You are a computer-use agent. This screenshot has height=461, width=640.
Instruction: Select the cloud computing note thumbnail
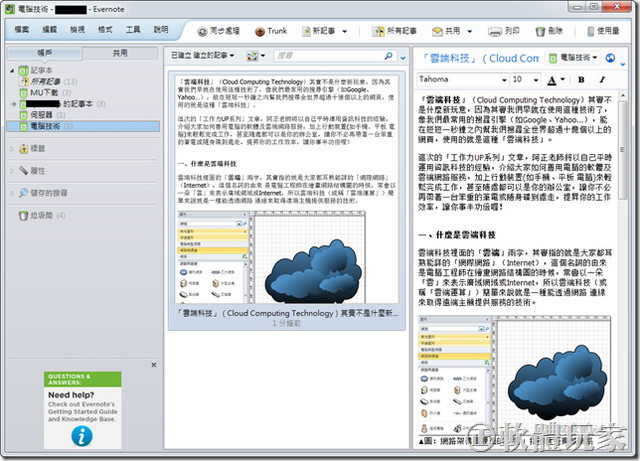pyautogui.click(x=287, y=200)
